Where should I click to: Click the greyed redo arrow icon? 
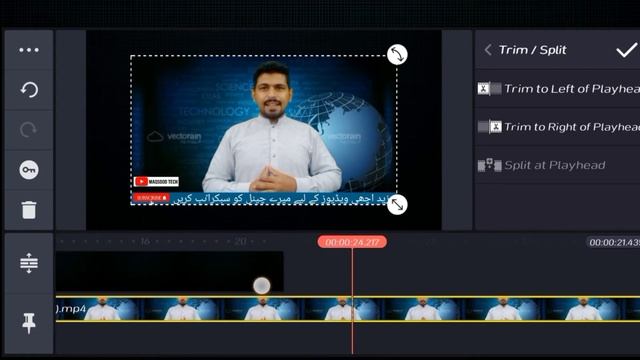29,130
